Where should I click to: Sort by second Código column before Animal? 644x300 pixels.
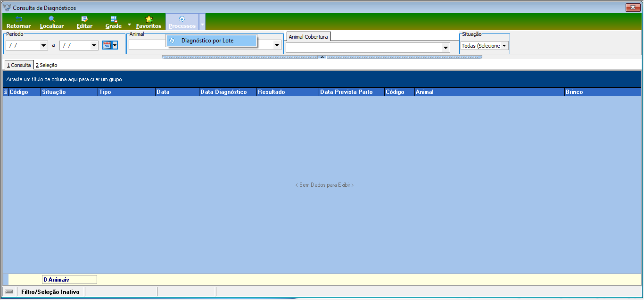(x=399, y=92)
